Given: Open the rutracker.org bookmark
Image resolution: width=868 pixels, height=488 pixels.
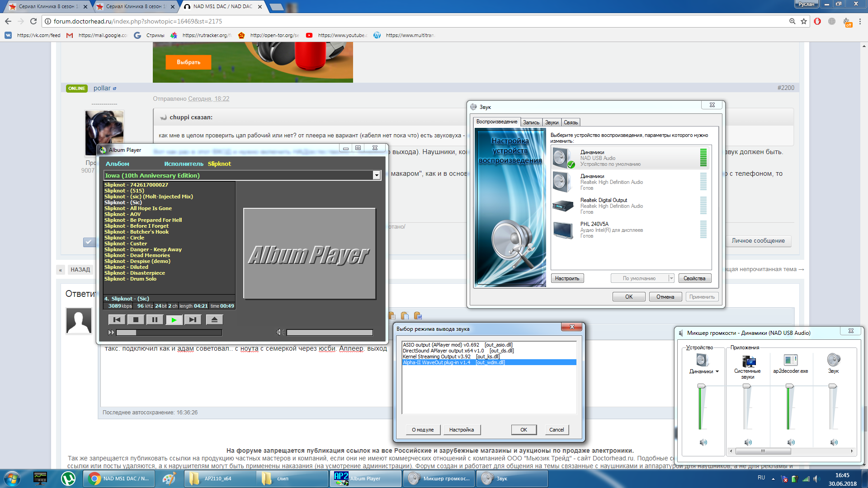Looking at the screenshot, I should coord(202,35).
